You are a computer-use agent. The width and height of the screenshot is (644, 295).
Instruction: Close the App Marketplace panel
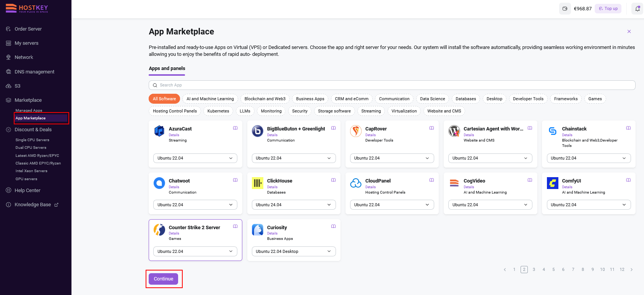click(x=629, y=31)
